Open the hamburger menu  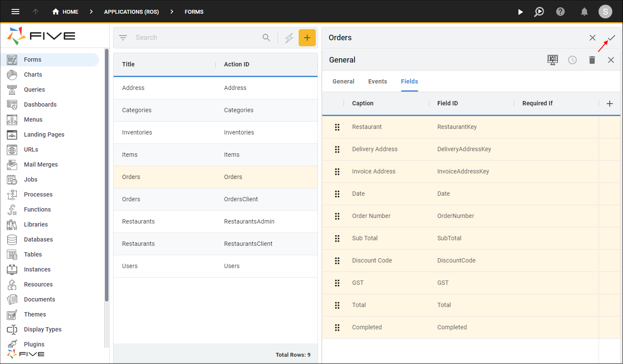[x=15, y=12]
